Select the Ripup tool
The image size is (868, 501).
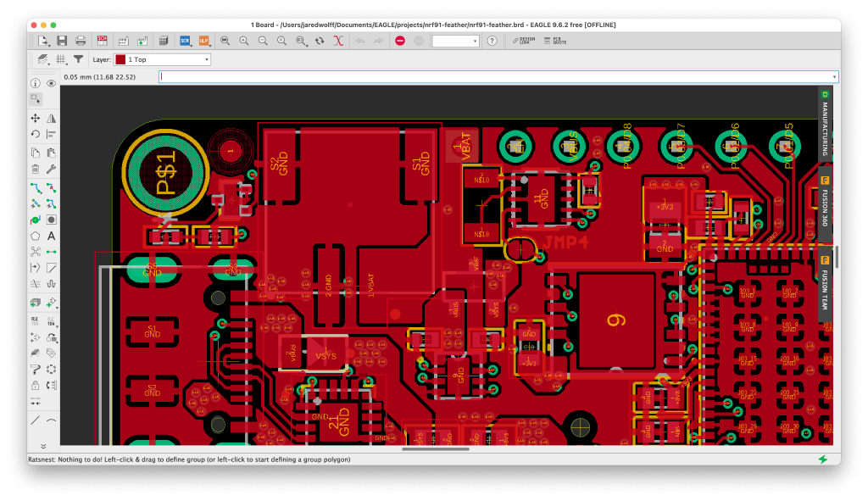pyautogui.click(x=52, y=187)
